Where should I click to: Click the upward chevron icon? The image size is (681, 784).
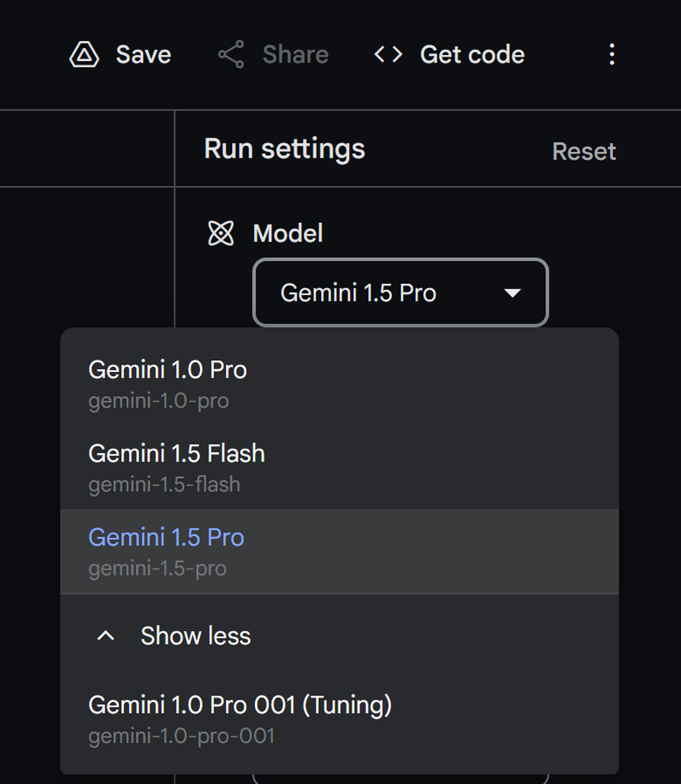[106, 636]
